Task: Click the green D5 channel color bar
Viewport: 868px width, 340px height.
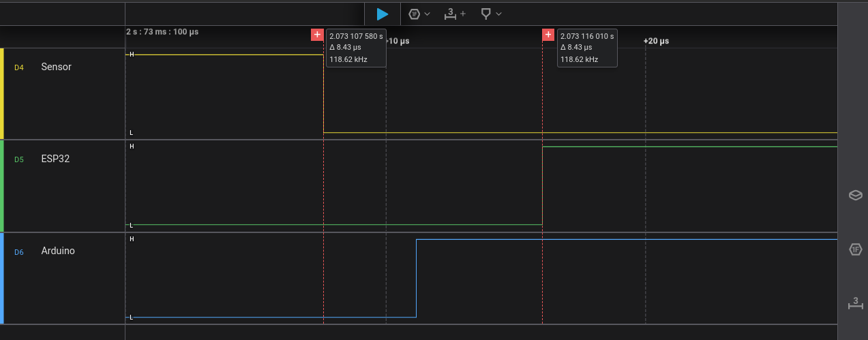Action: [2, 185]
